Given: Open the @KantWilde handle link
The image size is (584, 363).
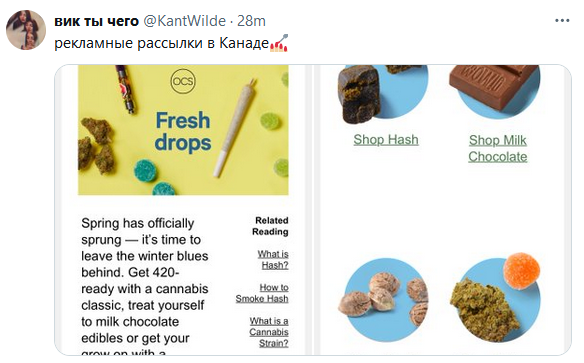Looking at the screenshot, I should [184, 21].
